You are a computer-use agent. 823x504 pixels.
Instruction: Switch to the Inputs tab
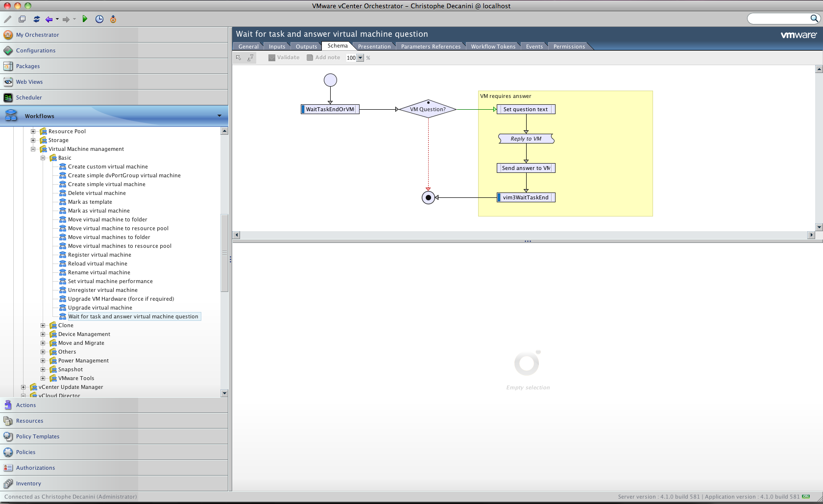coord(277,47)
